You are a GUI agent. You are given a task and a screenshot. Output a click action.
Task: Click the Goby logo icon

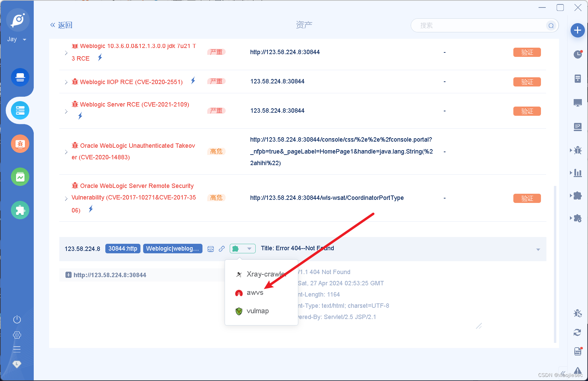pos(18,20)
